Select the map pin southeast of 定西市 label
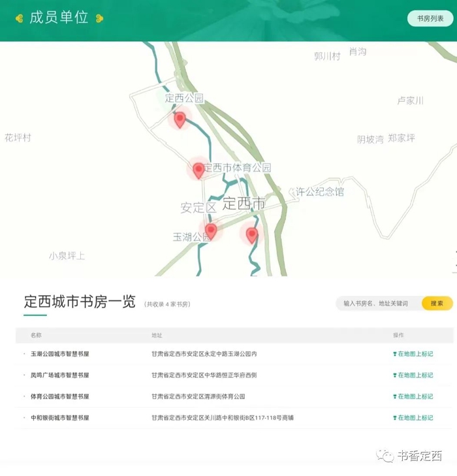Image resolution: width=457 pixels, height=476 pixels. [251, 234]
